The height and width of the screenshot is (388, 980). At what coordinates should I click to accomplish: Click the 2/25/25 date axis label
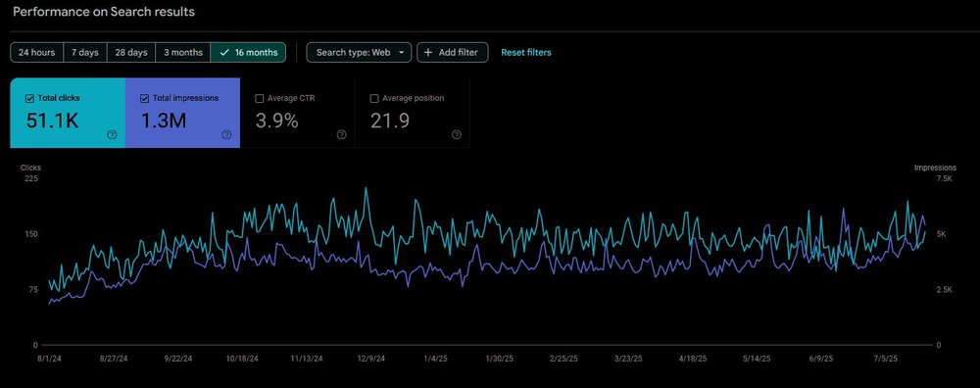(x=563, y=359)
